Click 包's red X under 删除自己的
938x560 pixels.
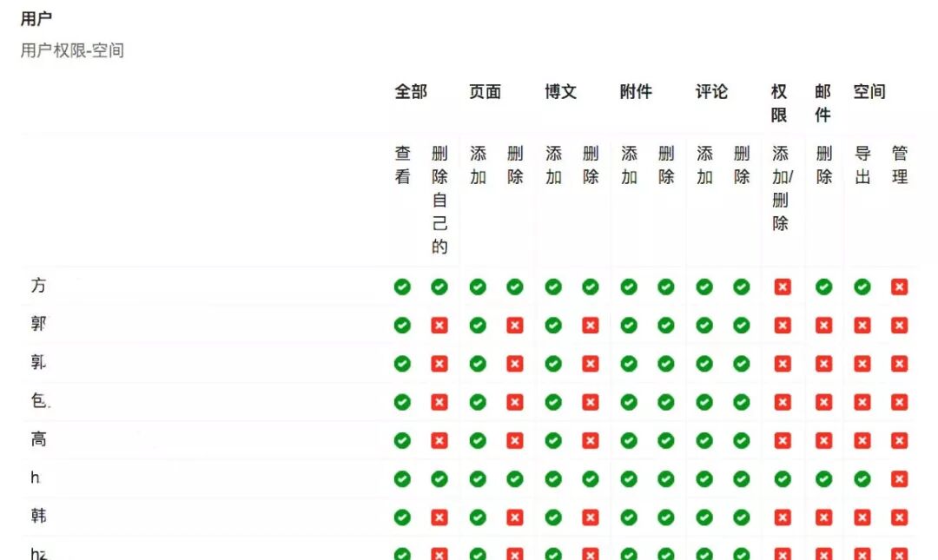tap(439, 402)
